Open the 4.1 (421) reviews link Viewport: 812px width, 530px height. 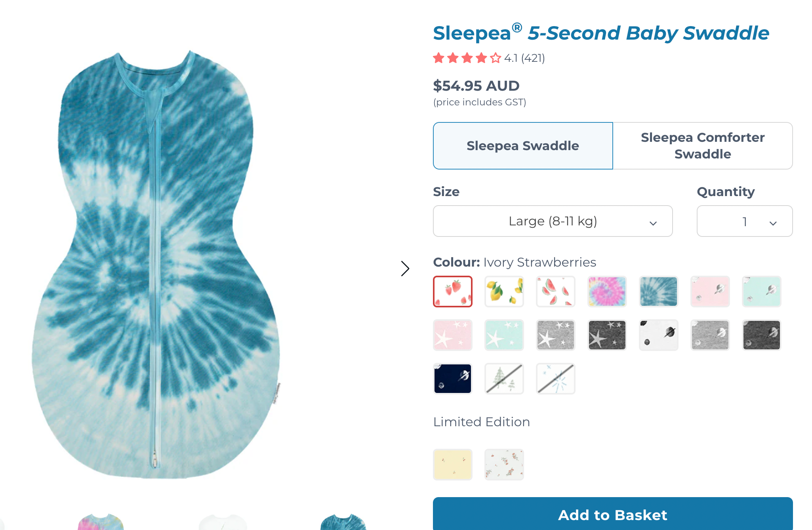click(x=524, y=58)
